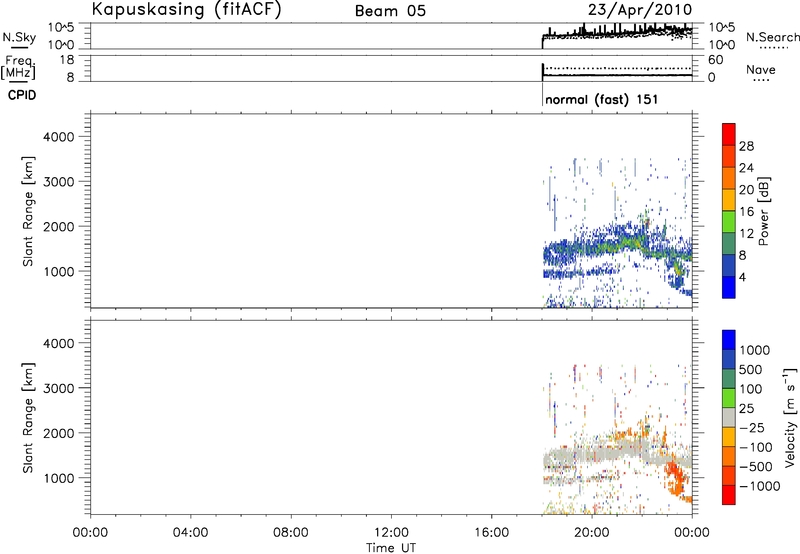800x554 pixels.
Task: Click 'Time UT' axis title
Action: click(x=391, y=548)
